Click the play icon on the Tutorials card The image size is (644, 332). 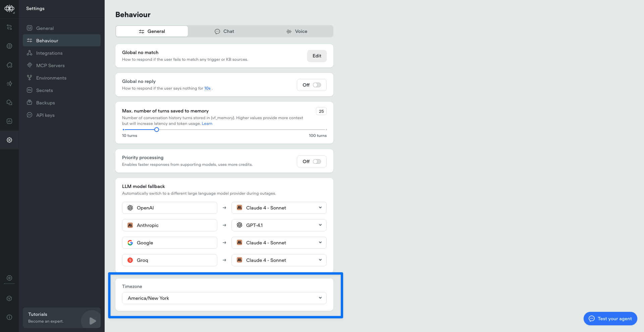(93, 321)
